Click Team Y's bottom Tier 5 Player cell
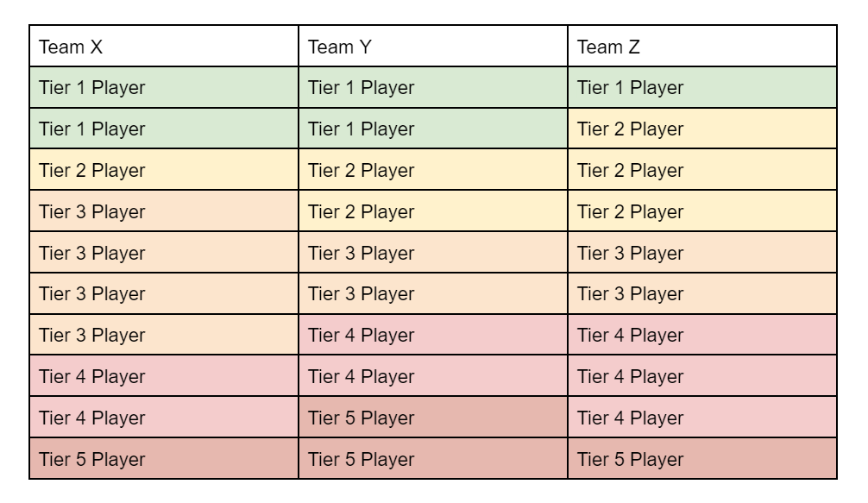This screenshot has width=868, height=503. point(433,459)
